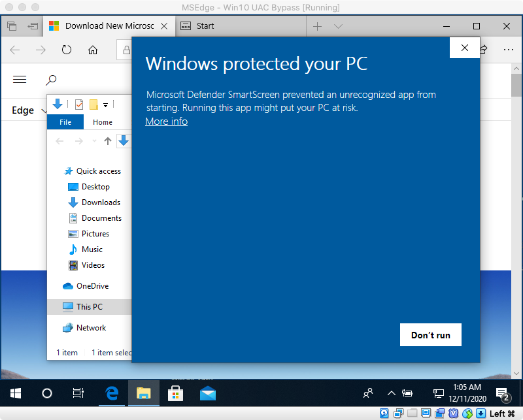Open File tab in File Explorer
The image size is (523, 420).
pyautogui.click(x=65, y=122)
